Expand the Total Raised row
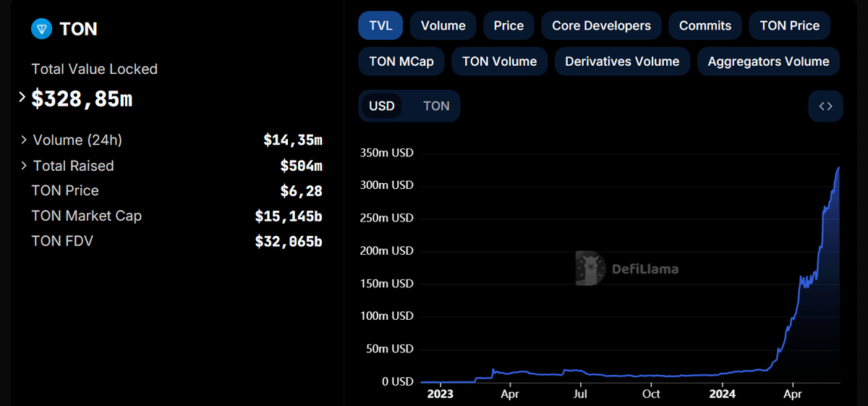868x406 pixels. point(25,166)
